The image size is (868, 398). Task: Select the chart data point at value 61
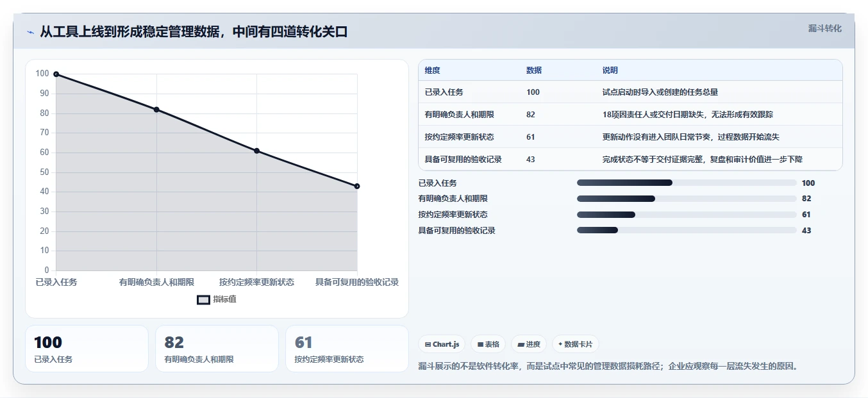(256, 151)
